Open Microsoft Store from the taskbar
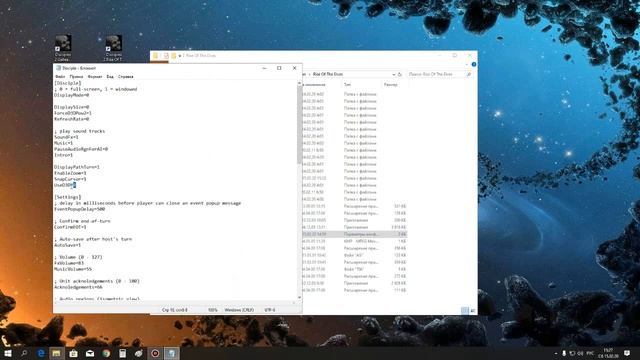 pos(73,353)
